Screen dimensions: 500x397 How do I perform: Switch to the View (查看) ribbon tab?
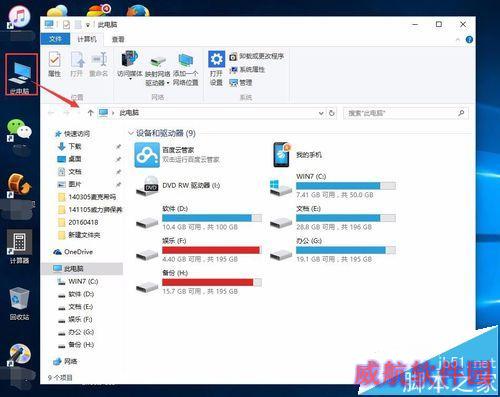pos(118,39)
